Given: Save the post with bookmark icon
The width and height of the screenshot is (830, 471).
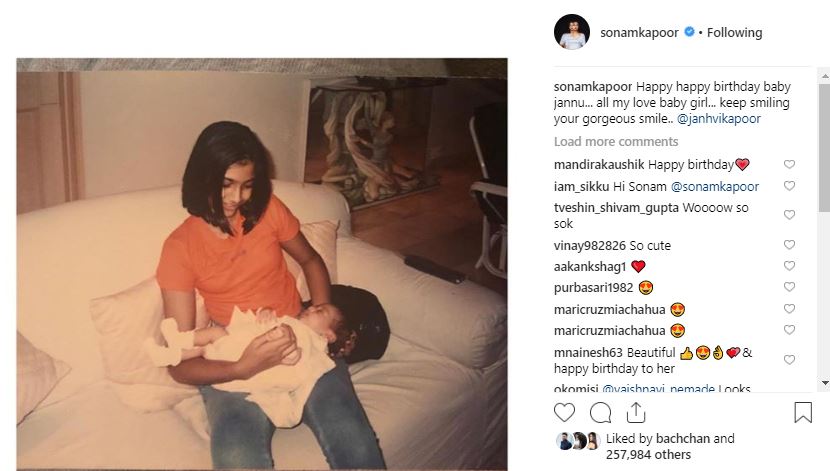Looking at the screenshot, I should pyautogui.click(x=802, y=413).
